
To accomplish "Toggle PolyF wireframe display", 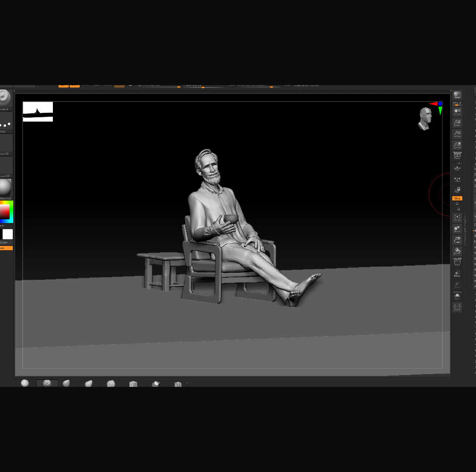I will pyautogui.click(x=457, y=262).
